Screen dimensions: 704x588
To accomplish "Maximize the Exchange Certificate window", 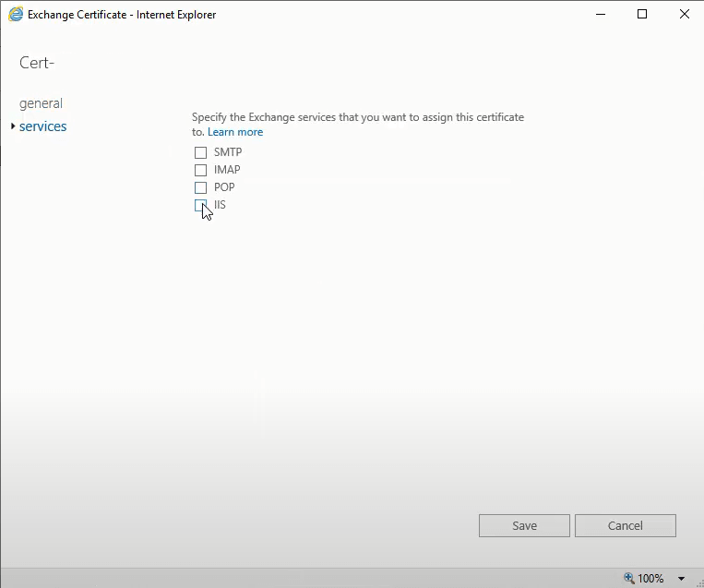I will pyautogui.click(x=642, y=14).
